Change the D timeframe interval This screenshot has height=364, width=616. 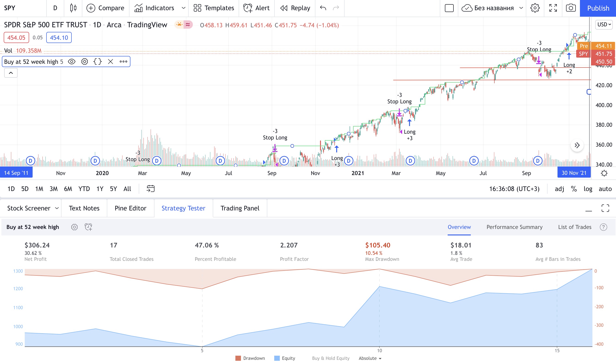pos(55,8)
